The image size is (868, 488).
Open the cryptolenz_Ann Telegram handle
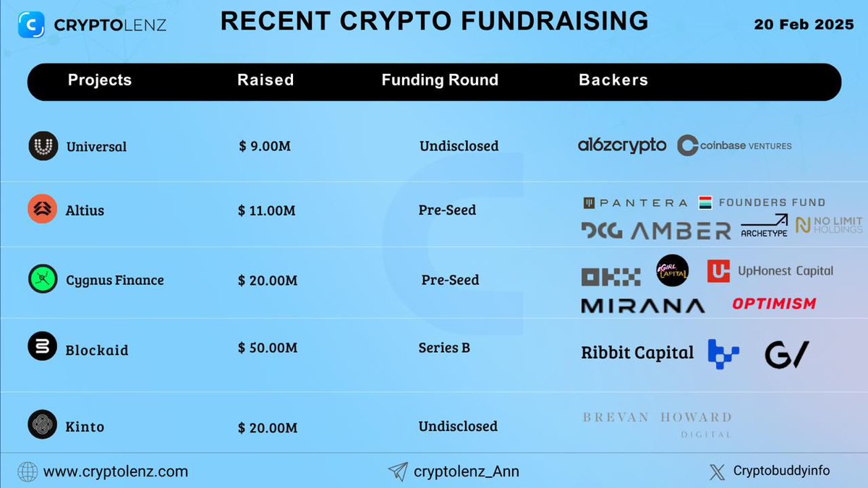(x=467, y=472)
